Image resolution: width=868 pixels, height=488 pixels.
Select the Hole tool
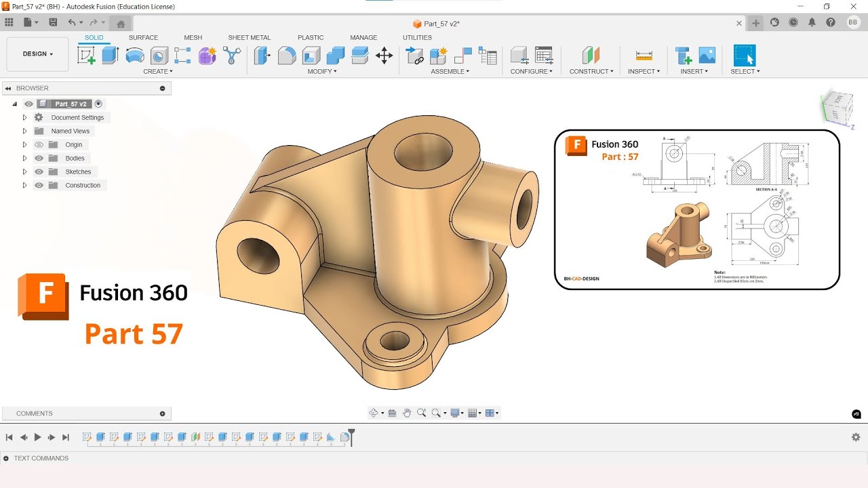pyautogui.click(x=159, y=56)
